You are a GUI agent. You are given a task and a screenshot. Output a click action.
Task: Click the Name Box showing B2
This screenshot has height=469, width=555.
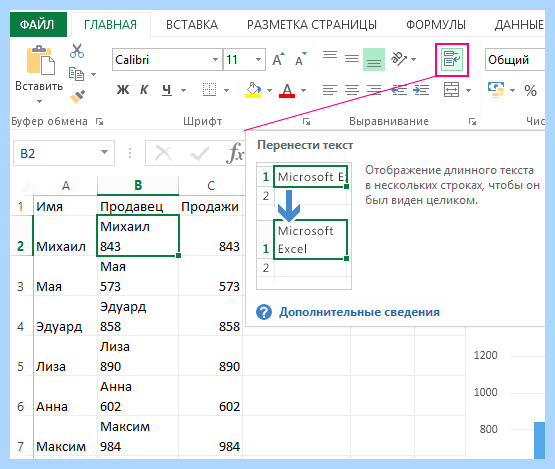pos(64,153)
